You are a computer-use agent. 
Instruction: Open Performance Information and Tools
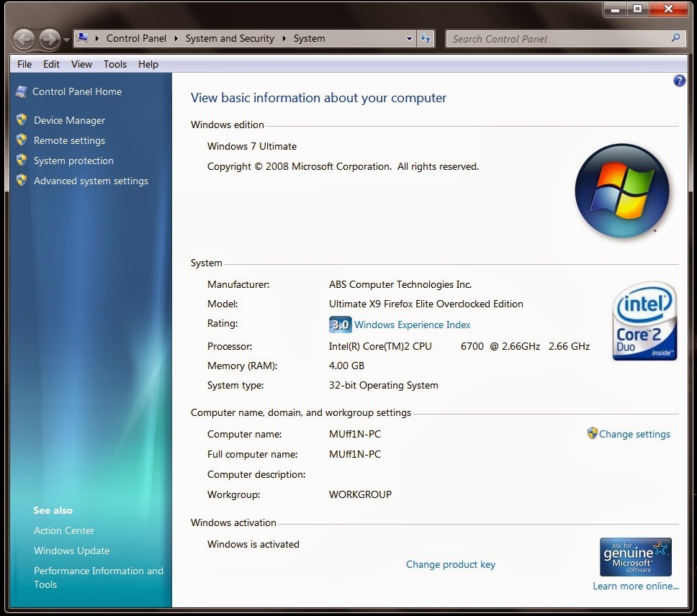point(98,577)
